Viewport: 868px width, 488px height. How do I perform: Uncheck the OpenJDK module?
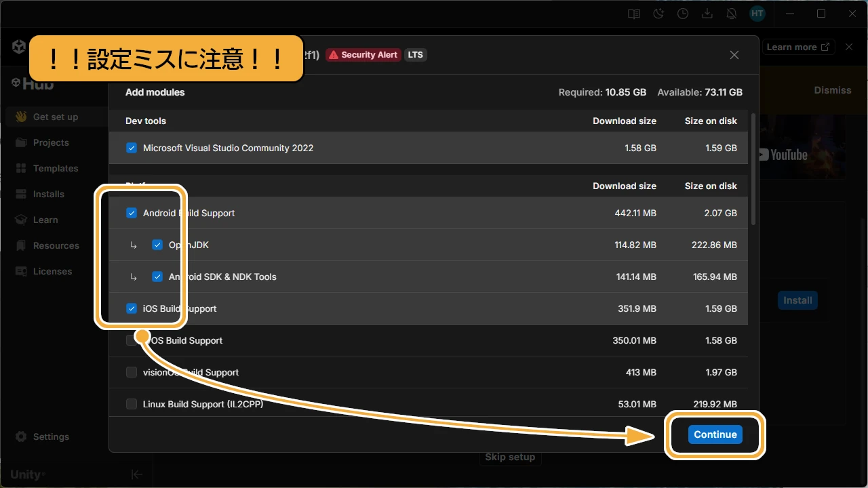(157, 245)
